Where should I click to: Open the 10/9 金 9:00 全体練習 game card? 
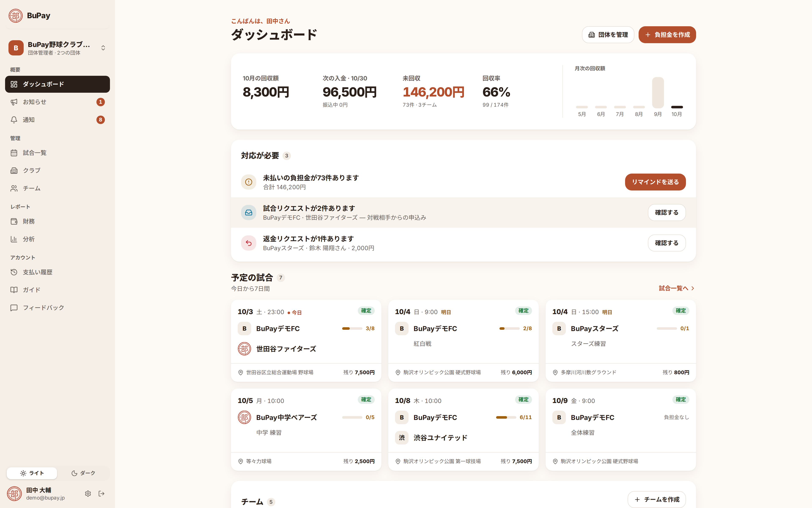pyautogui.click(x=621, y=430)
